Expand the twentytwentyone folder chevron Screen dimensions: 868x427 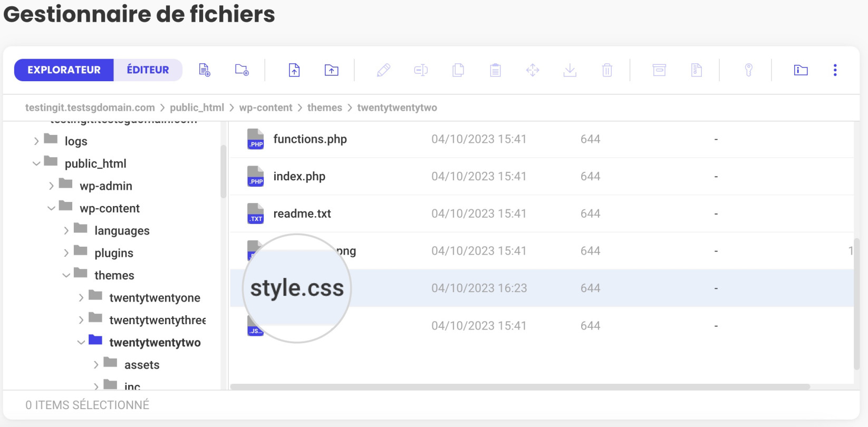(x=81, y=298)
